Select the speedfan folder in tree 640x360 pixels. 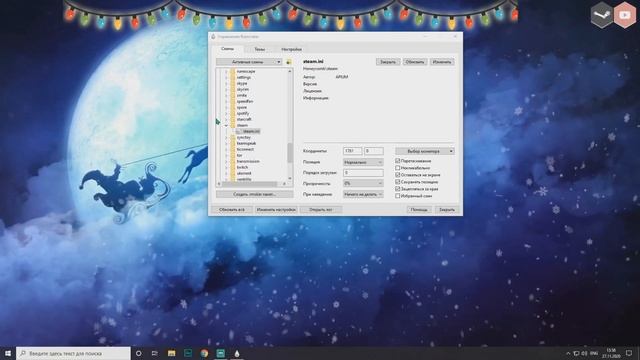245,101
